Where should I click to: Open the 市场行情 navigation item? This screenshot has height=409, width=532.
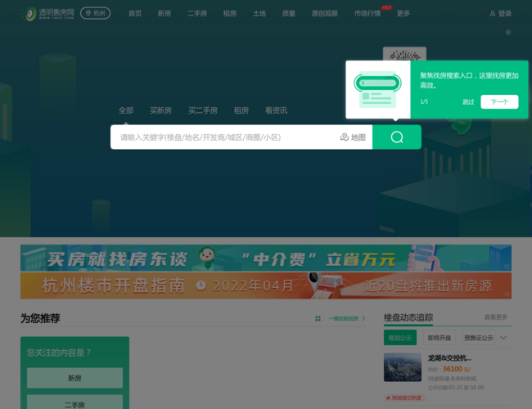pos(367,14)
